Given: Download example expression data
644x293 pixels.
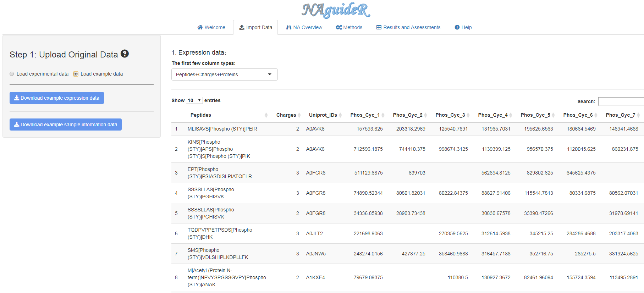Looking at the screenshot, I should click(x=57, y=98).
